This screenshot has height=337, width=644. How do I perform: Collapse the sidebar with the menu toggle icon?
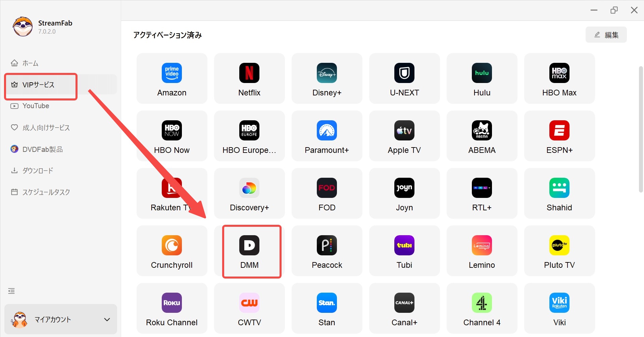pyautogui.click(x=11, y=291)
